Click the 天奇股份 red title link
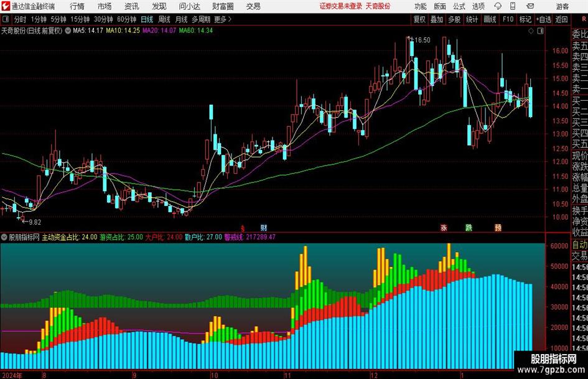588x379 pixels. point(378,6)
